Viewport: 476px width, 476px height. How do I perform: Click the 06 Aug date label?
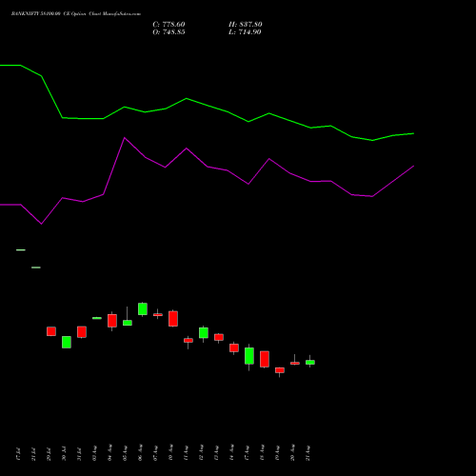click(140, 453)
